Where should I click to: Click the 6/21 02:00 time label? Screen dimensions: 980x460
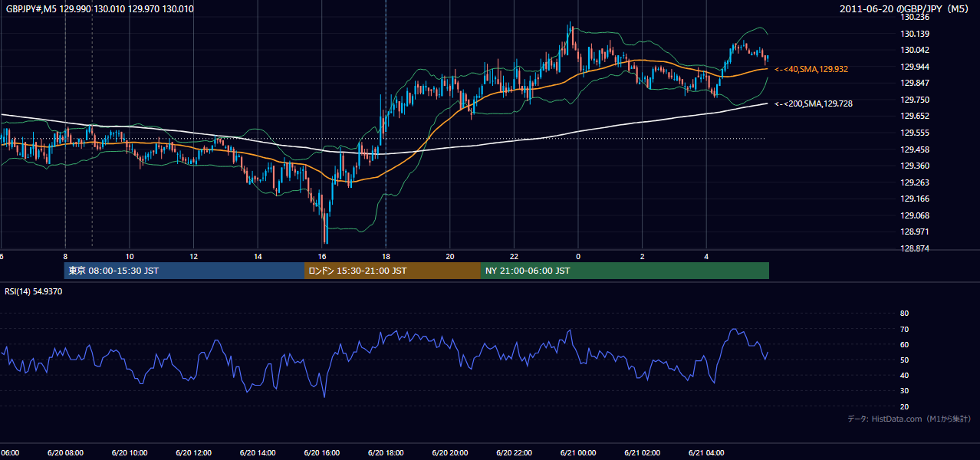tap(642, 453)
